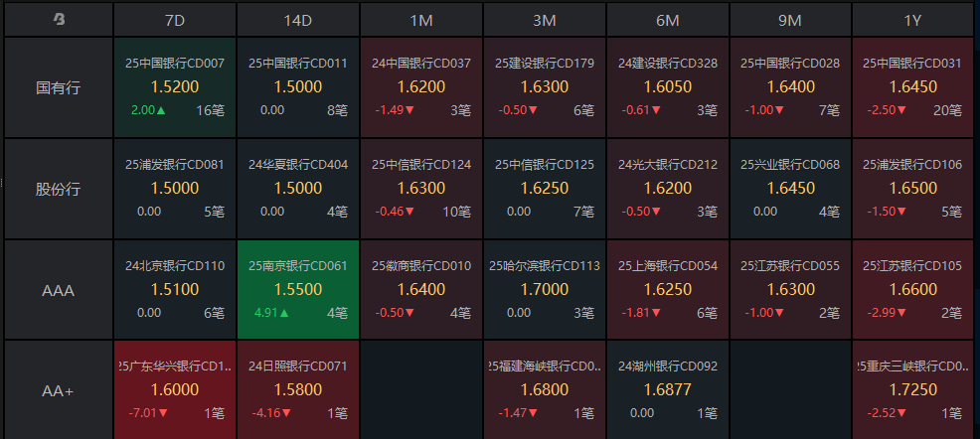The width and height of the screenshot is (980, 439).
Task: Select the 7D tenor column header
Action: click(175, 19)
